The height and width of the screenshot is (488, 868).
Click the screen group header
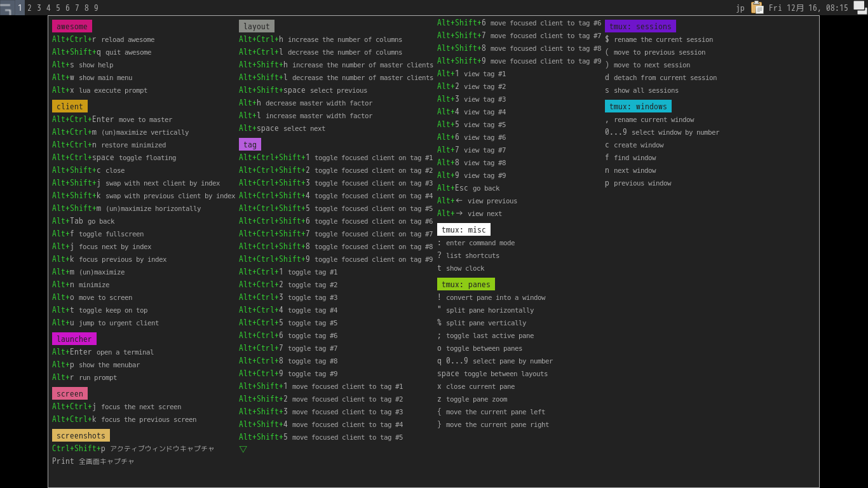[70, 393]
